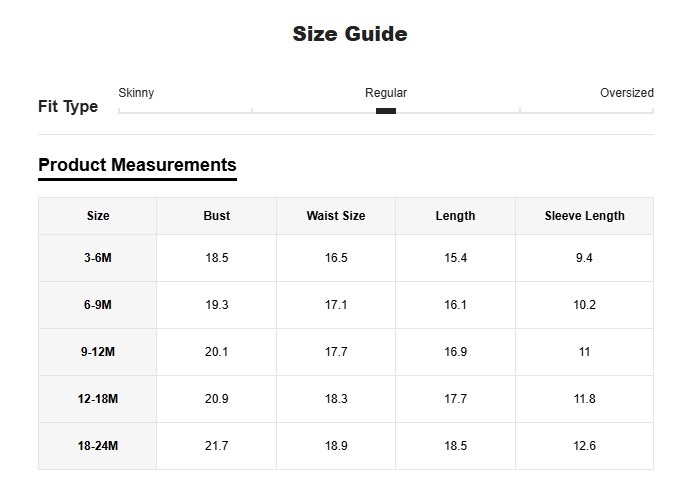Select the 12-18M size row
Screen dimensions: 677x484
[x=98, y=399]
